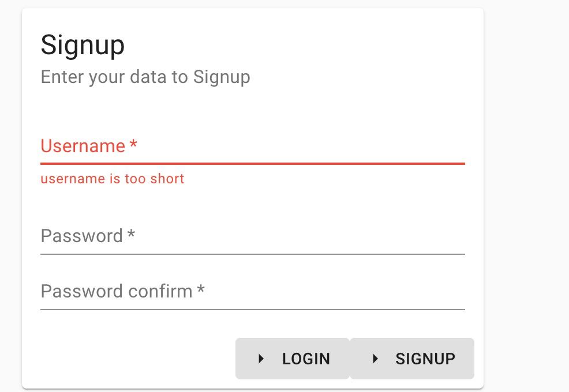The height and width of the screenshot is (392, 569).
Task: Click the large Signup heading
Action: click(83, 45)
